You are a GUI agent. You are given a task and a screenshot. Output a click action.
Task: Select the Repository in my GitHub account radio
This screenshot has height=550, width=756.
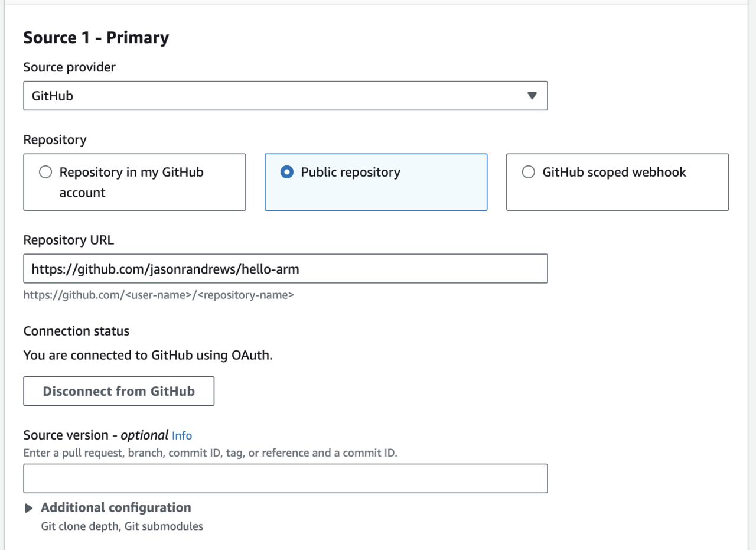pos(45,173)
